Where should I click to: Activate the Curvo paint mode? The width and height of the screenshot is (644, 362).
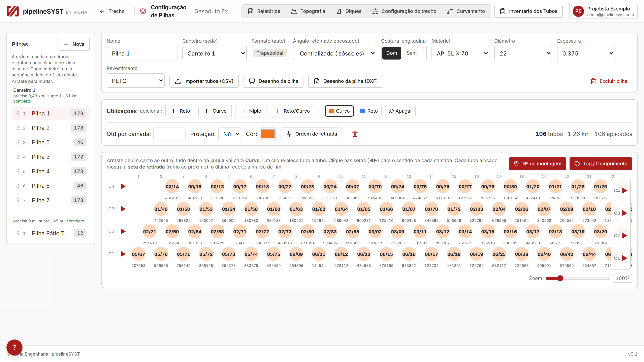339,111
